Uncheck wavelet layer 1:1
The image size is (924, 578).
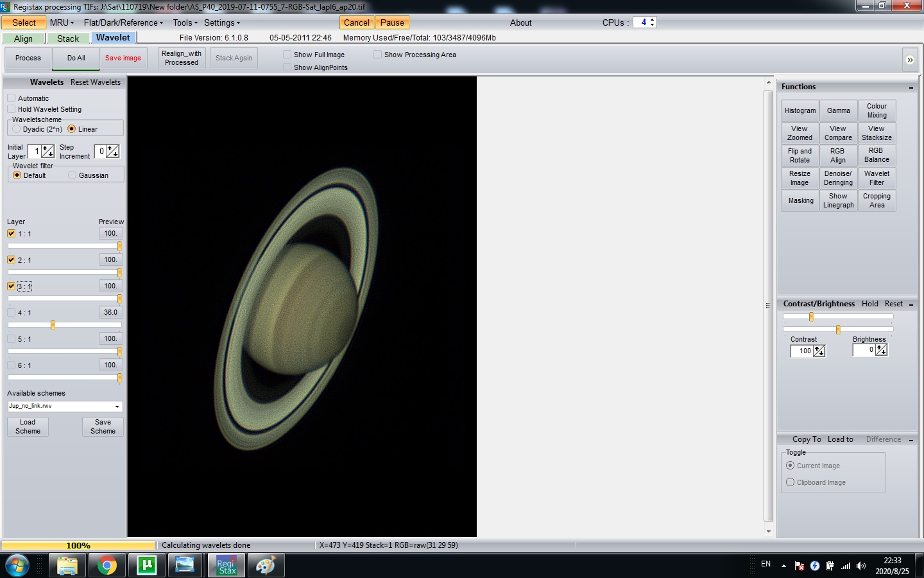11,234
